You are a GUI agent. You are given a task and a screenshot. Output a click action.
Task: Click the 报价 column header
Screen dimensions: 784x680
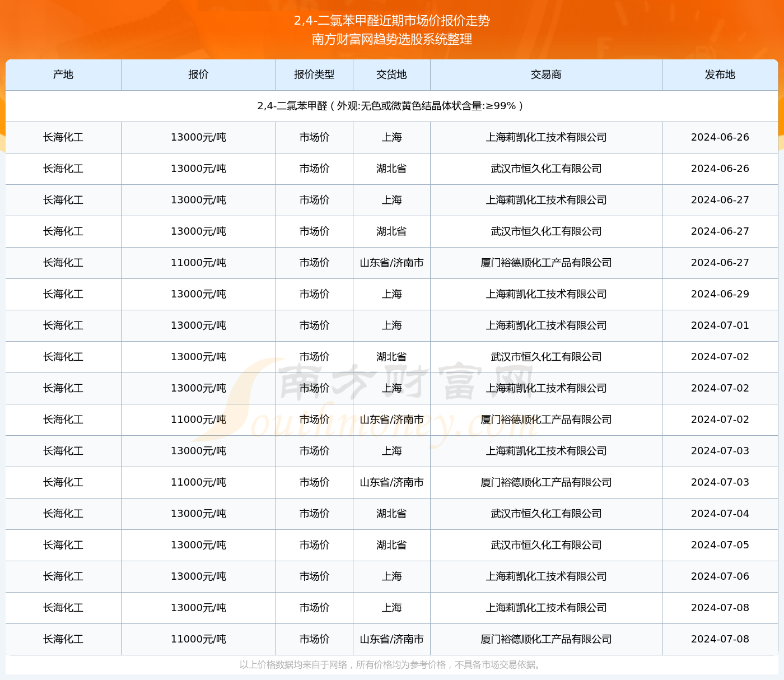[198, 74]
